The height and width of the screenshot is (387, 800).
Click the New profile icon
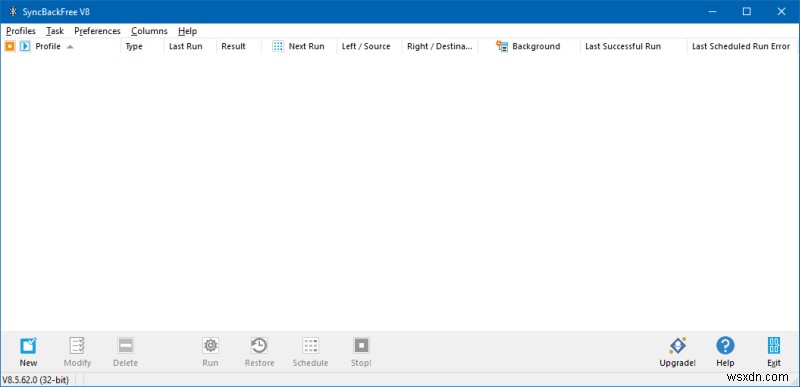click(x=28, y=346)
